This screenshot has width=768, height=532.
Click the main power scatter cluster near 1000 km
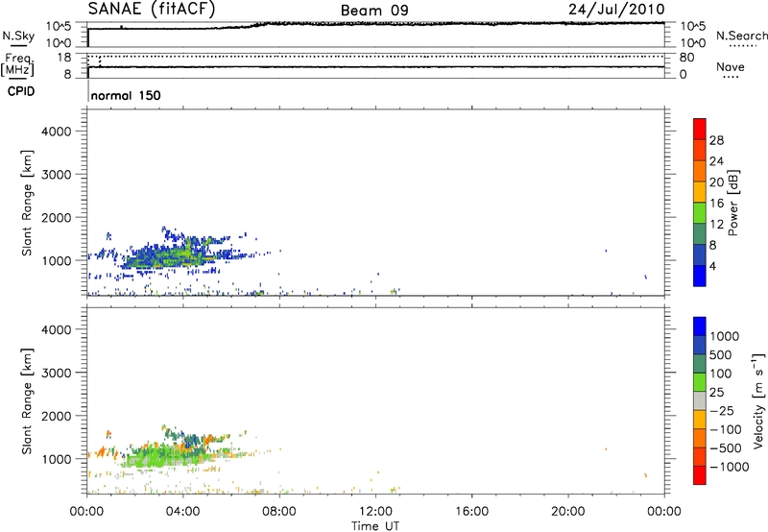pos(169,255)
